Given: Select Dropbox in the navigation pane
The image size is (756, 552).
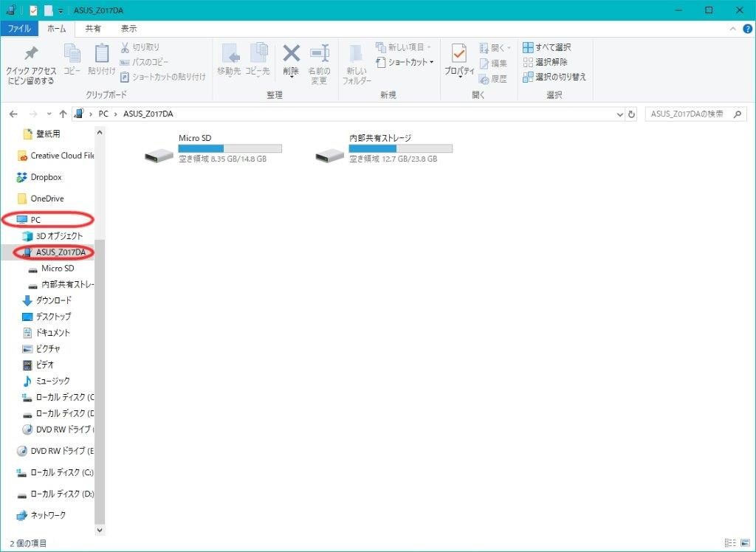Looking at the screenshot, I should (x=45, y=177).
